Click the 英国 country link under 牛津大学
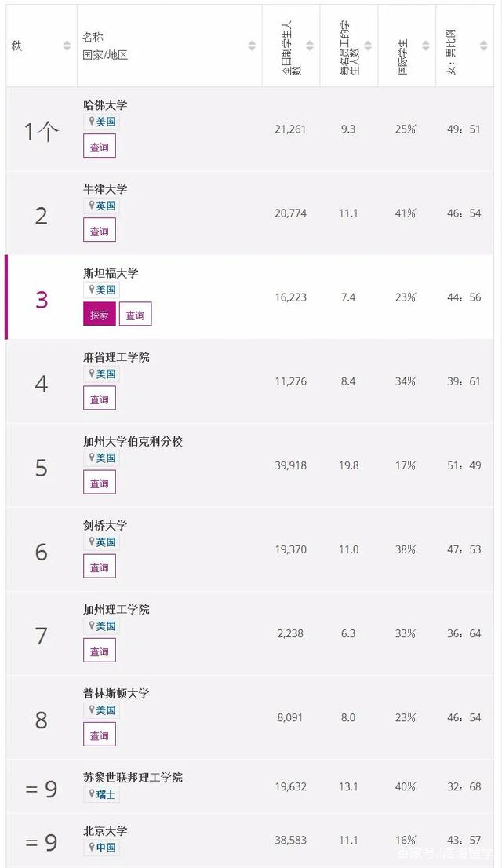This screenshot has width=502, height=868. pos(106,206)
